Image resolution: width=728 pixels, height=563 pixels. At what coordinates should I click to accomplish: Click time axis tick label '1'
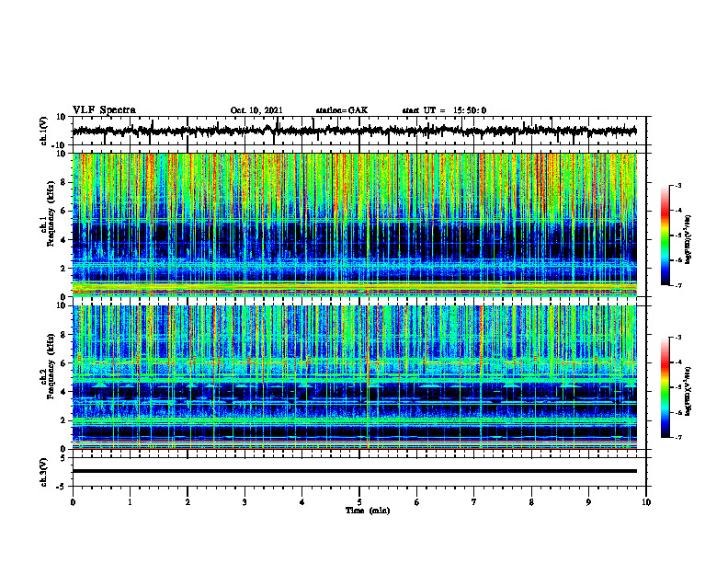130,502
